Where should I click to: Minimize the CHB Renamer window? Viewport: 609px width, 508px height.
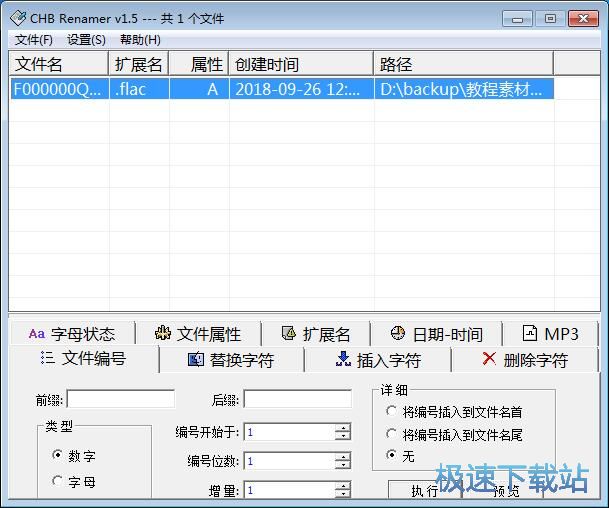(517, 19)
